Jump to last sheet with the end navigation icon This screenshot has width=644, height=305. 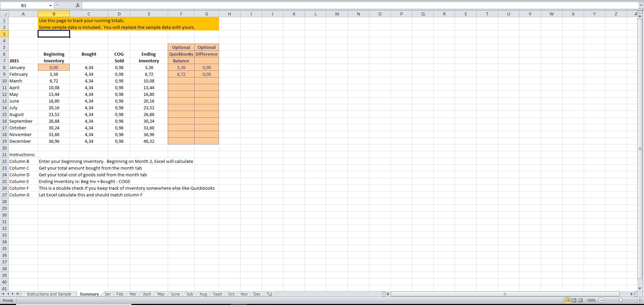click(17, 294)
